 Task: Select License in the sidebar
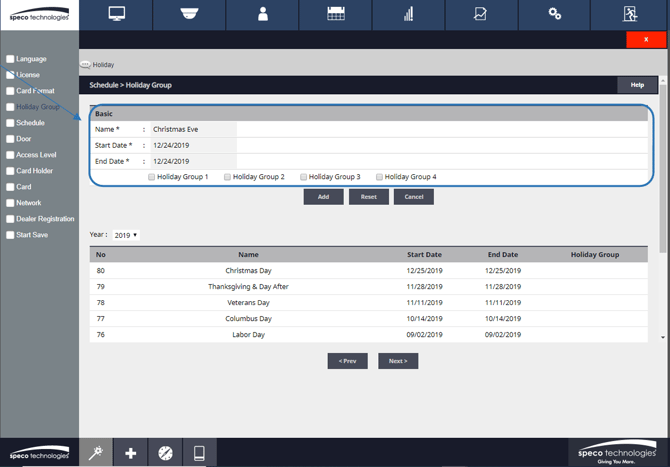coord(28,75)
